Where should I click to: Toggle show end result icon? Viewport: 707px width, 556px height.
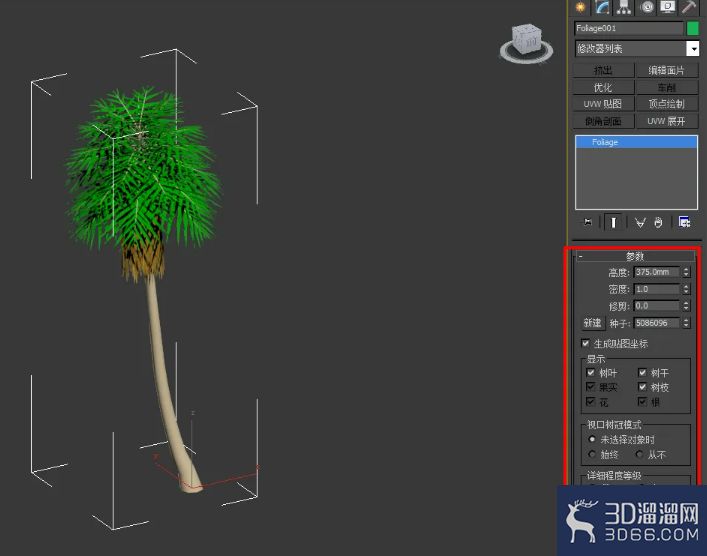click(x=612, y=222)
